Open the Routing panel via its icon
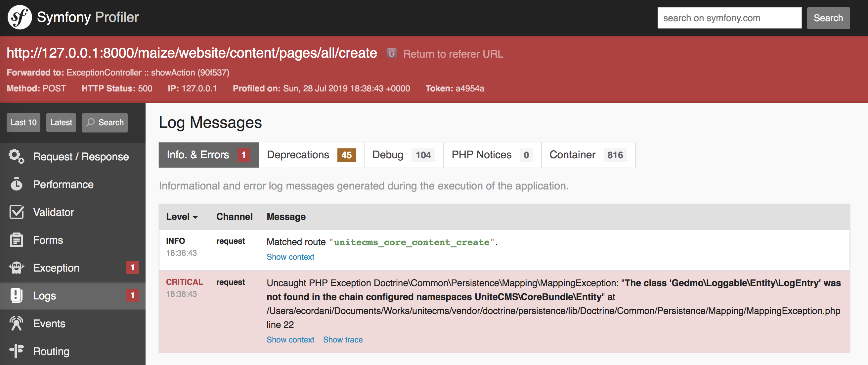Image resolution: width=868 pixels, height=365 pixels. pos(16,351)
